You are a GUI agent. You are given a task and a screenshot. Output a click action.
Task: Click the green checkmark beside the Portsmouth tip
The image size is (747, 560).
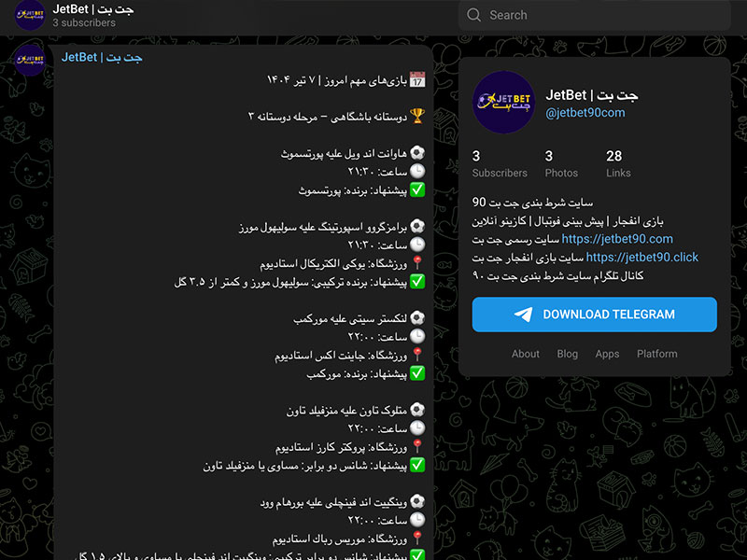click(x=417, y=190)
